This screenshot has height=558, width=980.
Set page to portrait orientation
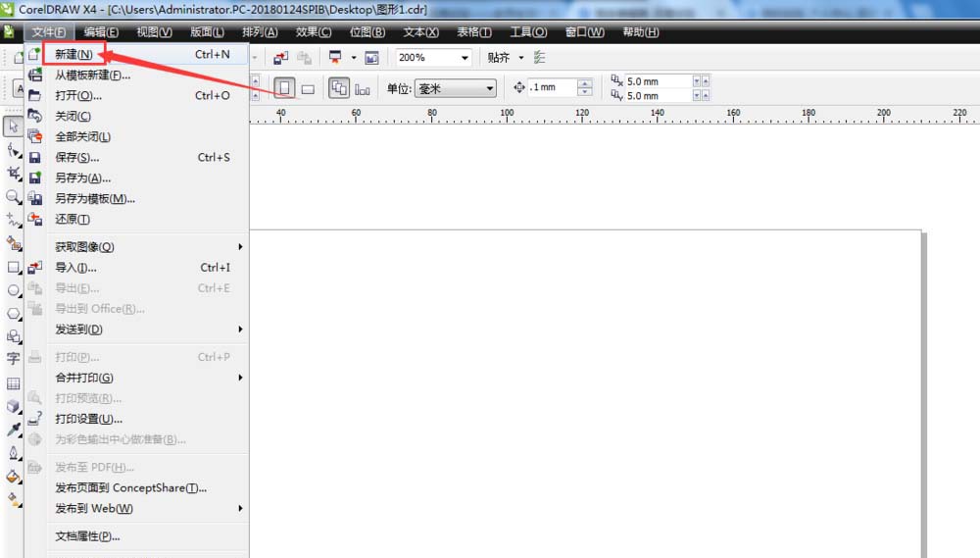point(284,88)
